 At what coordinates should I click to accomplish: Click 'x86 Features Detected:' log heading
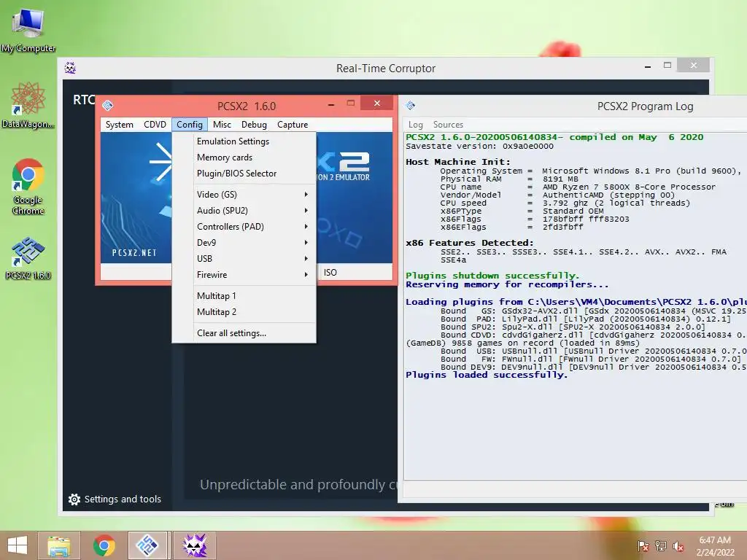pos(470,243)
